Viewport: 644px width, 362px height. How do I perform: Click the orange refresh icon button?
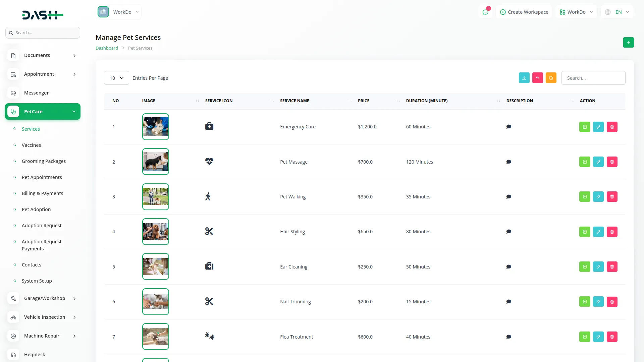click(551, 78)
